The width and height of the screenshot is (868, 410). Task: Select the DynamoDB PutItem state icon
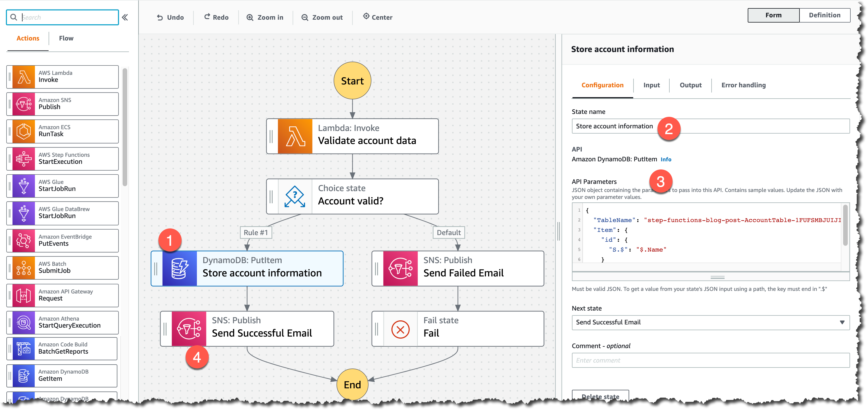coord(180,269)
